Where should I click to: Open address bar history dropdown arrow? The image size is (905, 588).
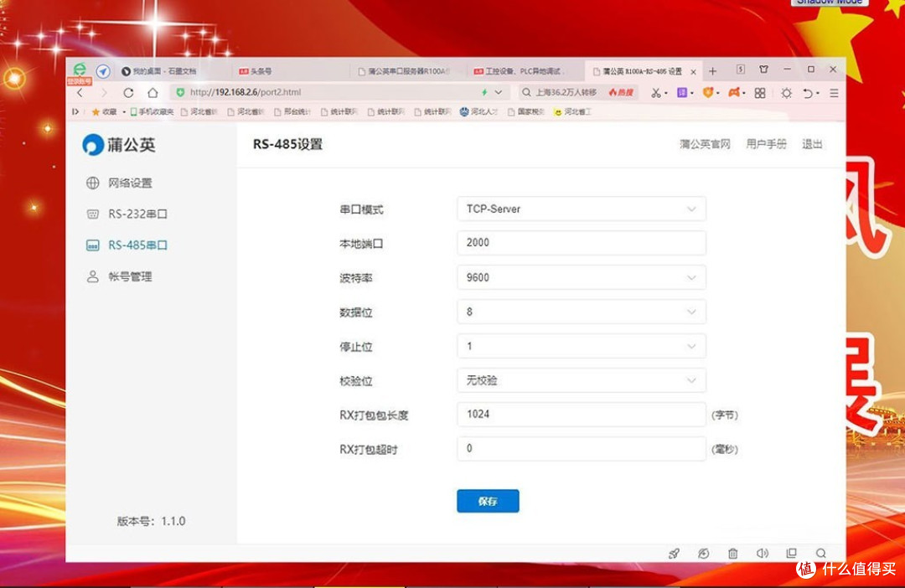498,92
